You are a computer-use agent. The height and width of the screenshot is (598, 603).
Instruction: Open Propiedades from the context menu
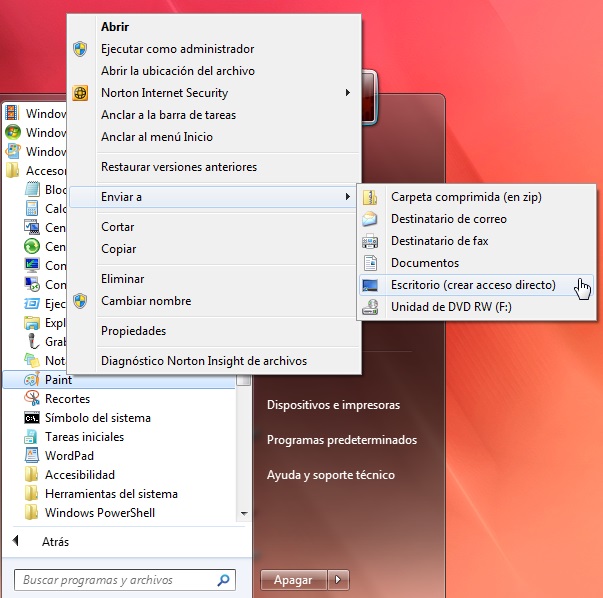(214, 331)
